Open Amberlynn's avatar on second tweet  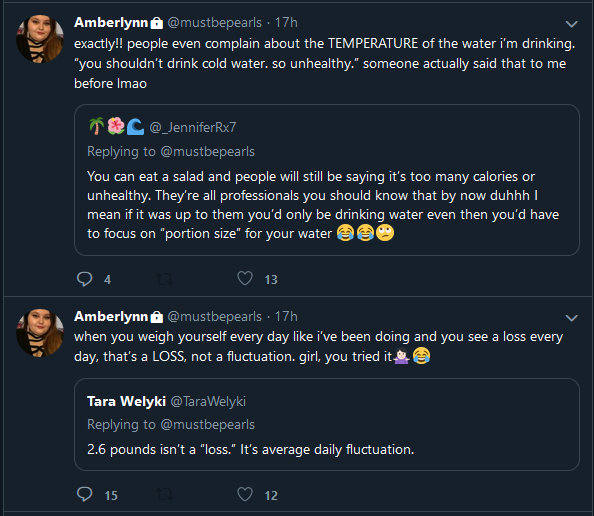(40, 333)
